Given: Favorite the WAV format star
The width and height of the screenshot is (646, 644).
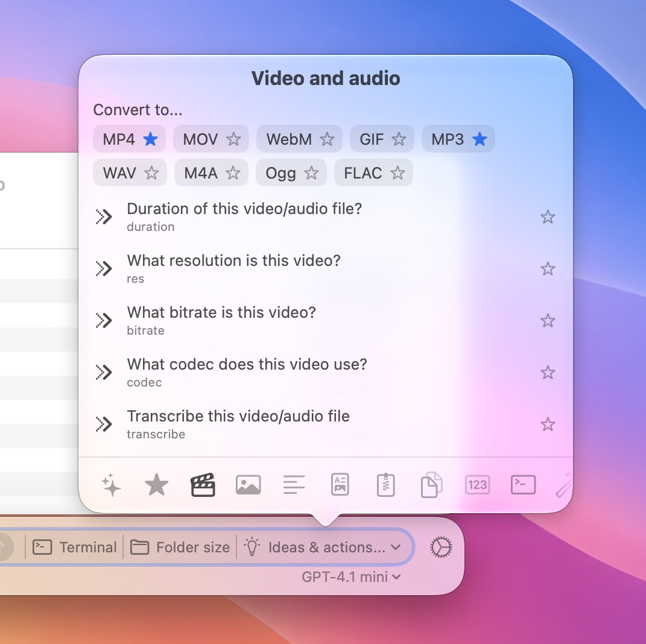Looking at the screenshot, I should 151,173.
